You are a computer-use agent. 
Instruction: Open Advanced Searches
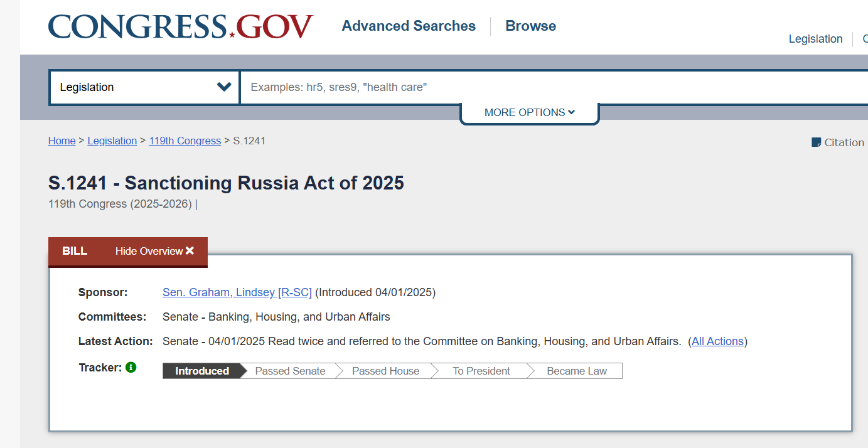pyautogui.click(x=409, y=26)
